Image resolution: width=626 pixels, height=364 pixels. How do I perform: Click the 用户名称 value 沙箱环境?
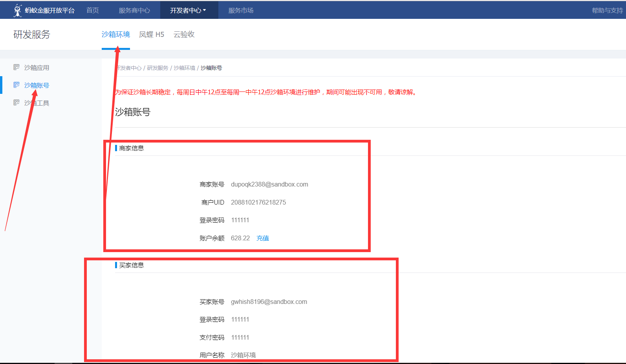pos(243,355)
